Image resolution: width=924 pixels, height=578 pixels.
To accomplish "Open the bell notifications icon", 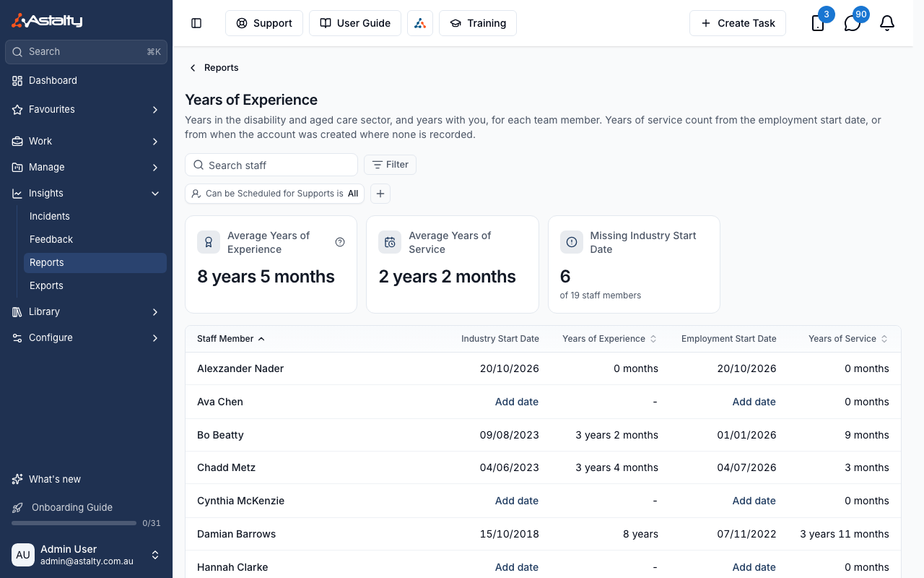I will (x=887, y=23).
